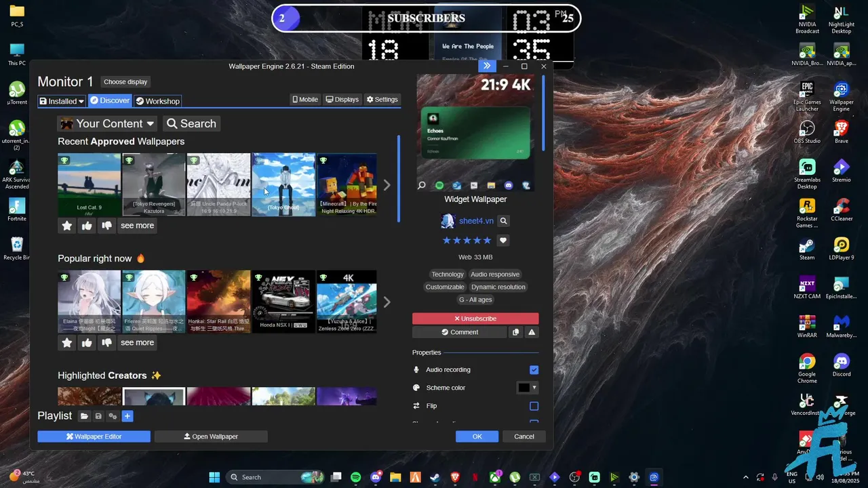Select the Honda NSX wallpaper thumbnail
Viewport: 868px width, 488px height.
pos(283,302)
